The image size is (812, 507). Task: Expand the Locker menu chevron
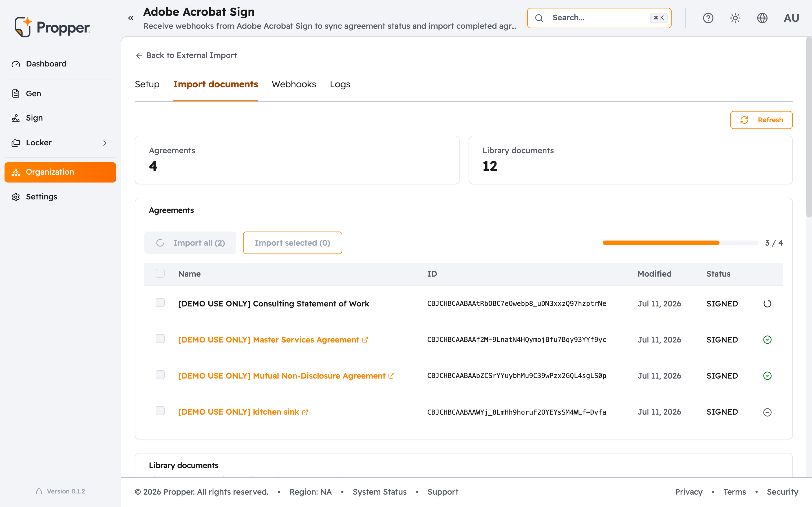(105, 143)
